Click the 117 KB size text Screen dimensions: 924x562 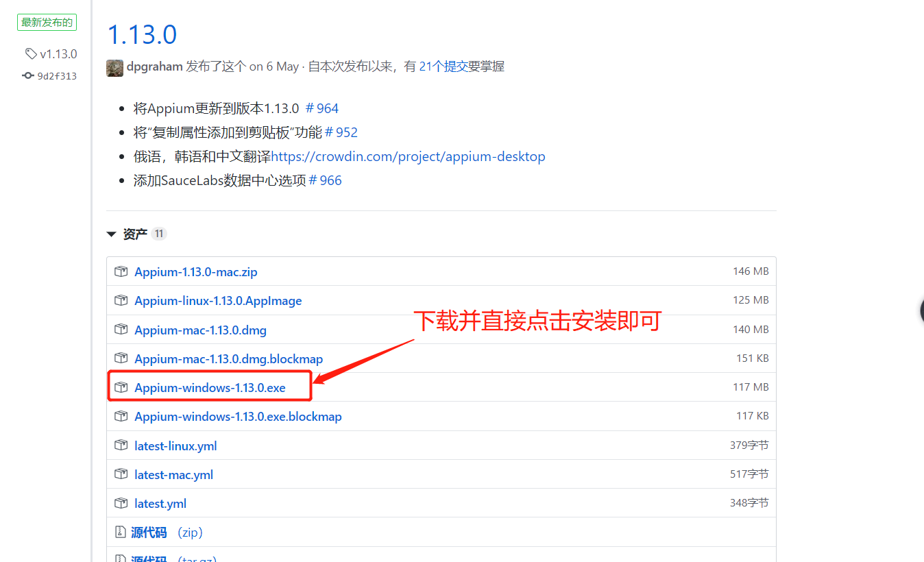[x=753, y=416]
